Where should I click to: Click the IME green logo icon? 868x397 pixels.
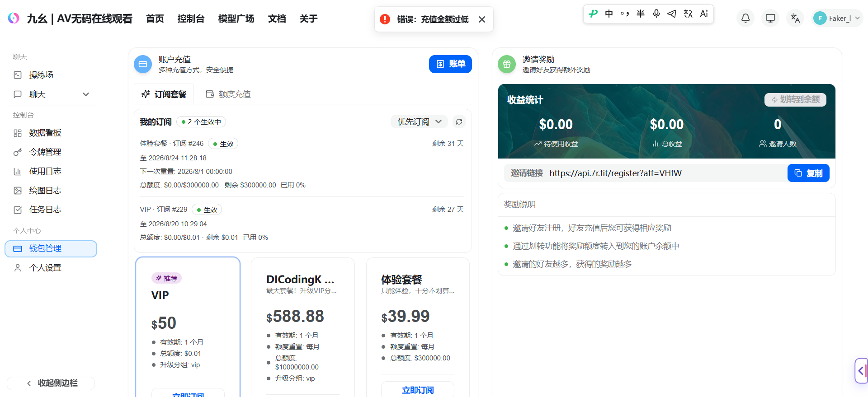click(593, 14)
